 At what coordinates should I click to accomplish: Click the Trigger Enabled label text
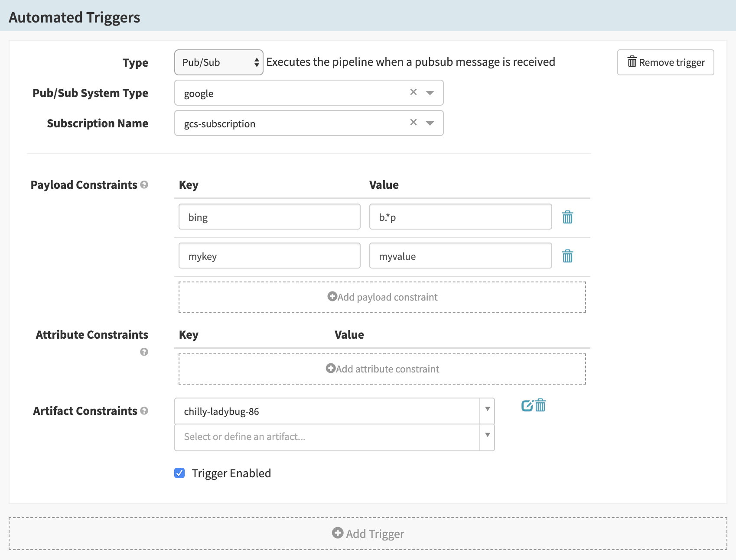pos(231,473)
